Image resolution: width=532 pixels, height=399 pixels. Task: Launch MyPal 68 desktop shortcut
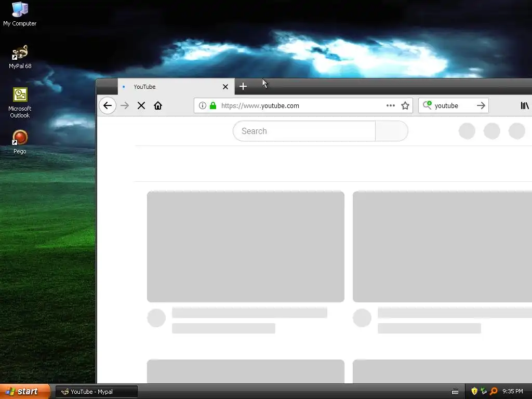pos(20,57)
